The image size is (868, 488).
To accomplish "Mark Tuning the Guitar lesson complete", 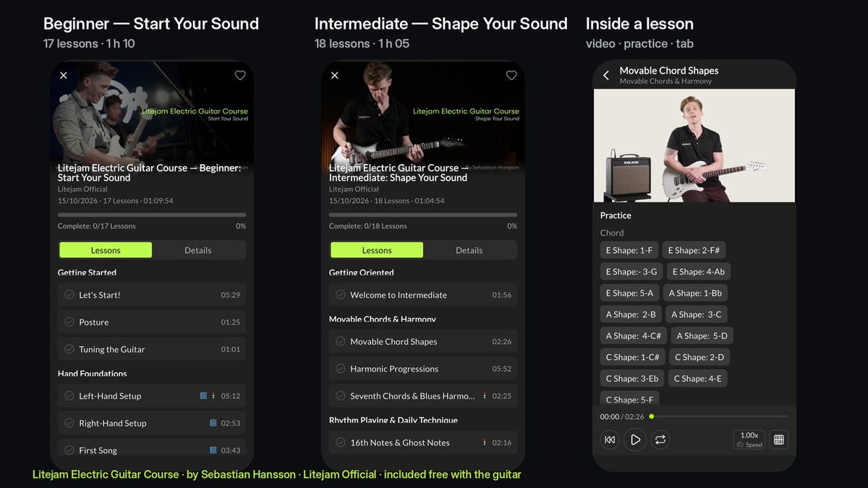I will pyautogui.click(x=69, y=349).
